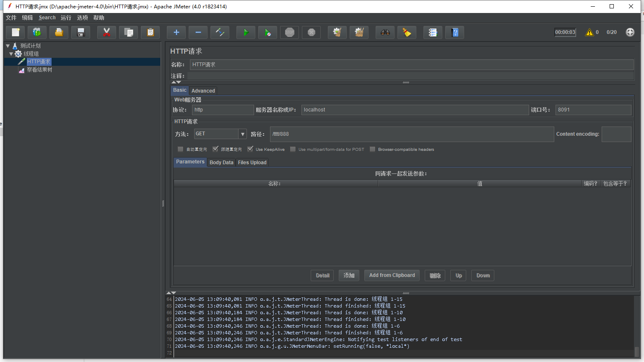This screenshot has width=644, height=362.
Task: Click the Toggle wand icon in toolbar
Action: 220,32
